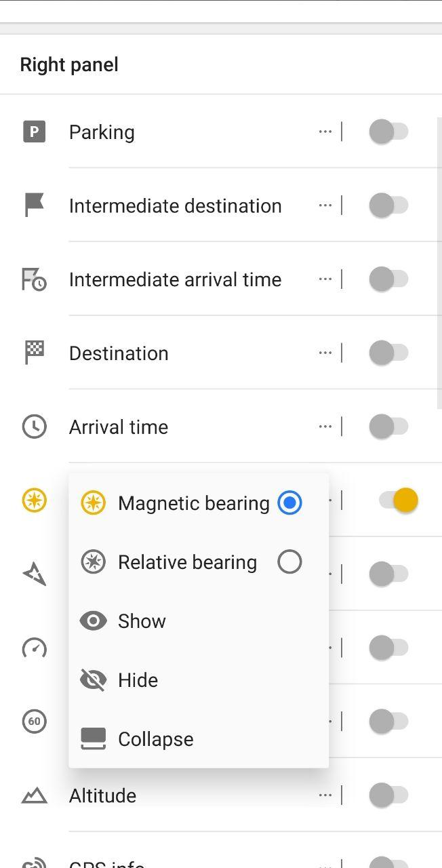Enable the Parking toggle switch

388,132
